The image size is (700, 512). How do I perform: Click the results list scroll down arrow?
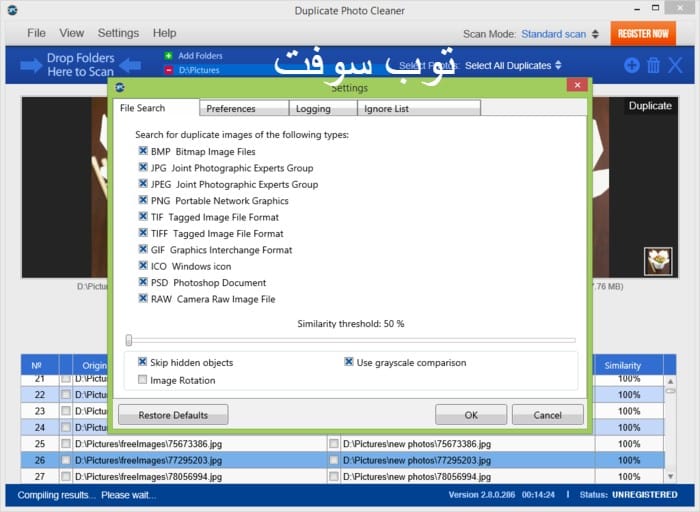(x=671, y=477)
